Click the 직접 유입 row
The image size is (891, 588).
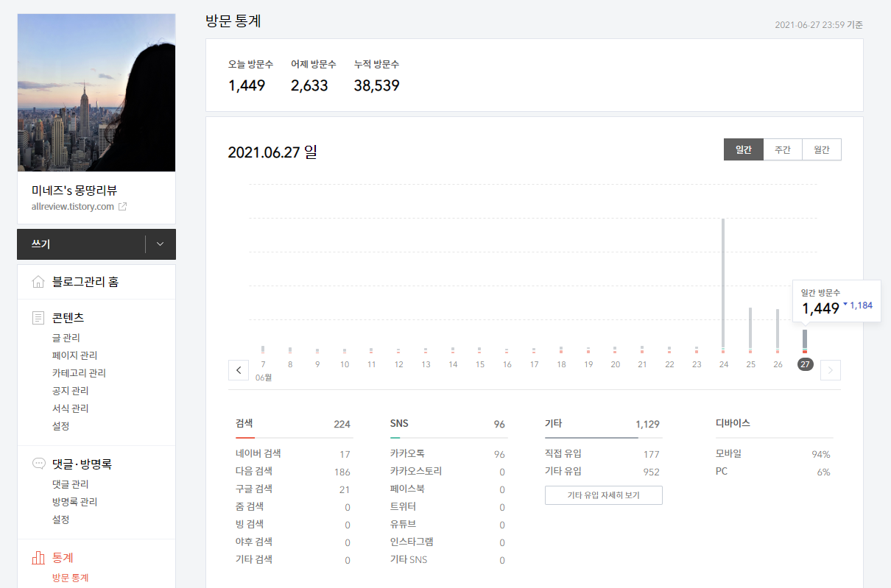[x=602, y=454]
